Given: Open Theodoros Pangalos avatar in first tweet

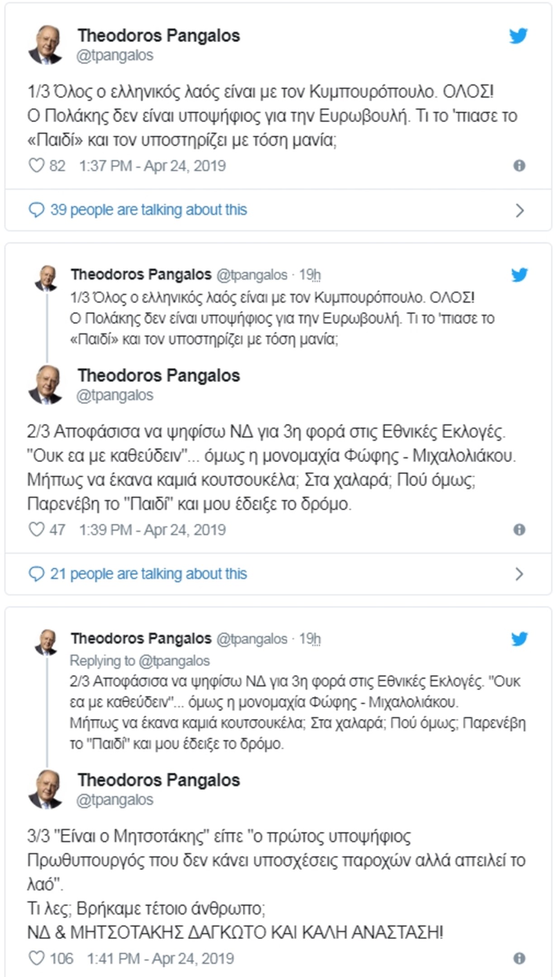Looking at the screenshot, I should click(x=45, y=45).
